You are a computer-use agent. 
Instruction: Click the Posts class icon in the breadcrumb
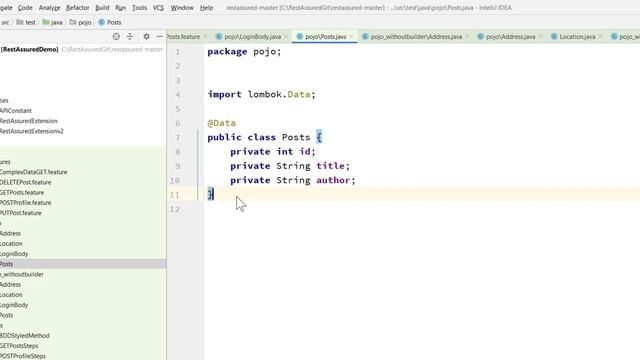(x=101, y=22)
